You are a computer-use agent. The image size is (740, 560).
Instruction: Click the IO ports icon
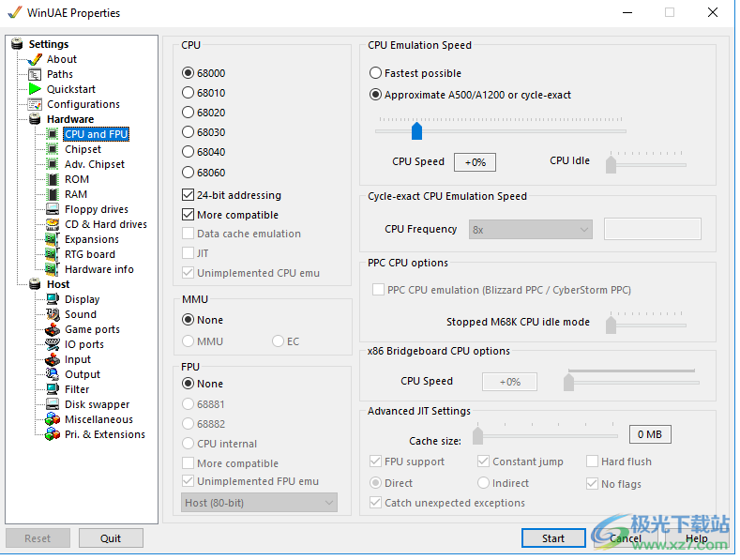tap(53, 344)
